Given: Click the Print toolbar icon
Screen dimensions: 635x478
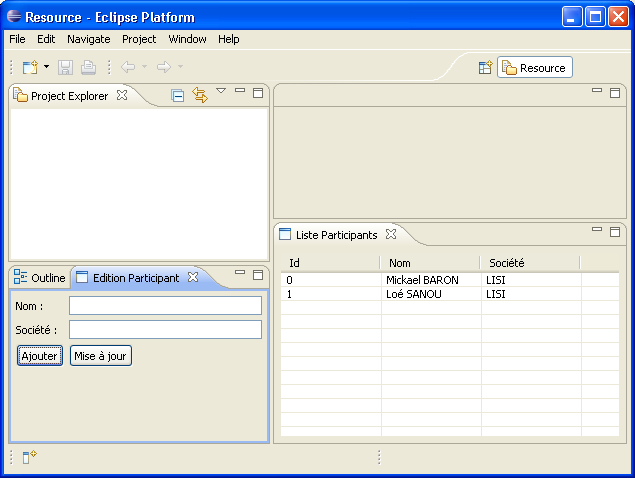Looking at the screenshot, I should 89,68.
